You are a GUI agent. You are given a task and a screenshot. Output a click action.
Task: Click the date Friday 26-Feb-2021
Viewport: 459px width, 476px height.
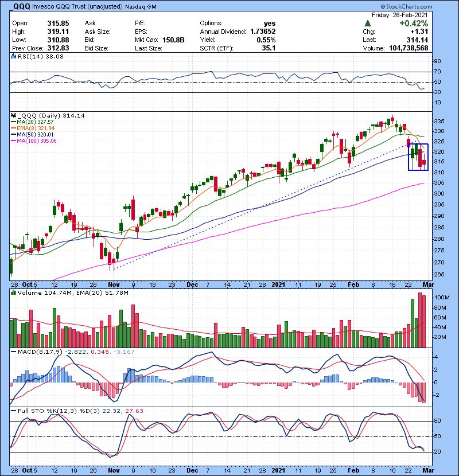400,15
